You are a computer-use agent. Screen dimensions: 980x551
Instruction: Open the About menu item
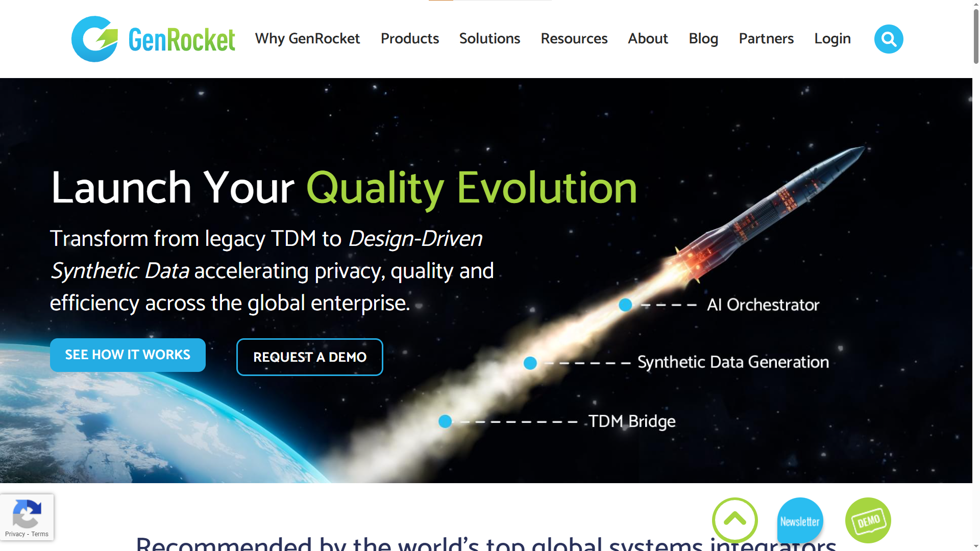pyautogui.click(x=648, y=39)
